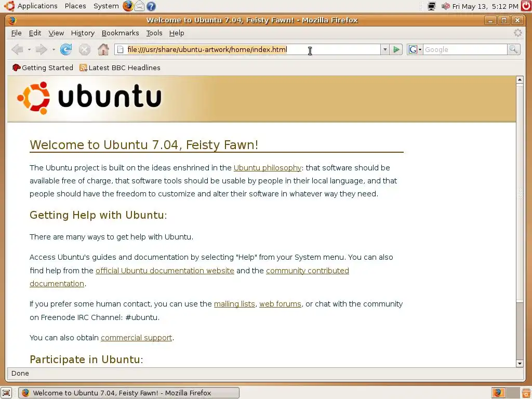The width and height of the screenshot is (532, 399).
Task: Open the Help launcher in top panel
Action: [x=151, y=6]
